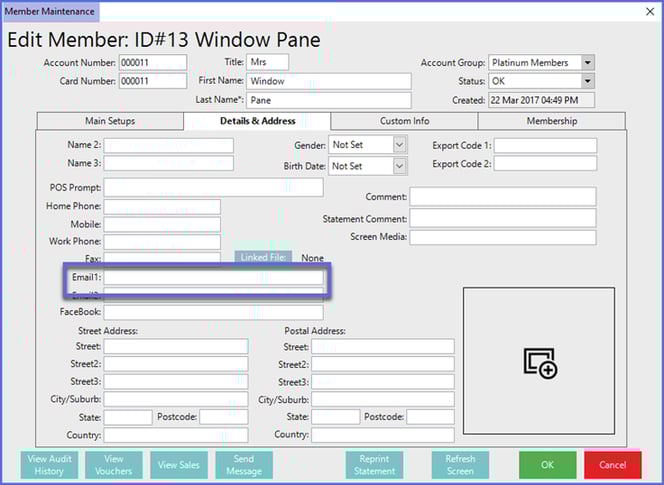Open the Gender dropdown list

pyautogui.click(x=399, y=145)
